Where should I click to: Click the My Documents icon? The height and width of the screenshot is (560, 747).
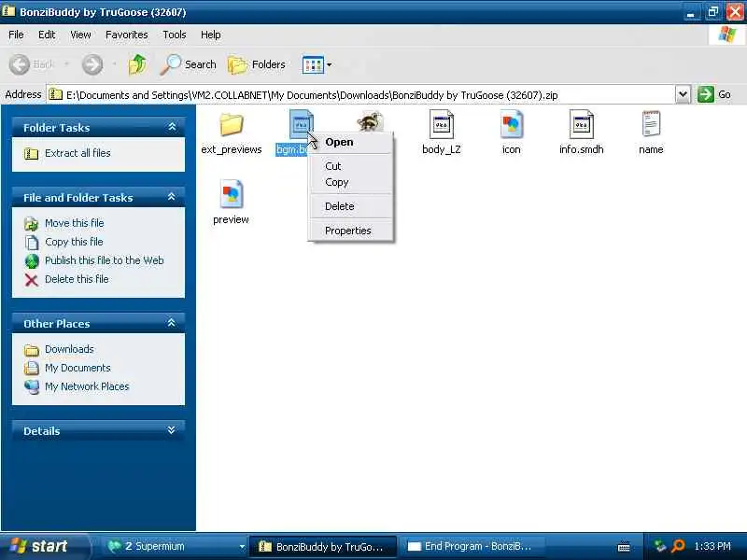click(x=32, y=368)
